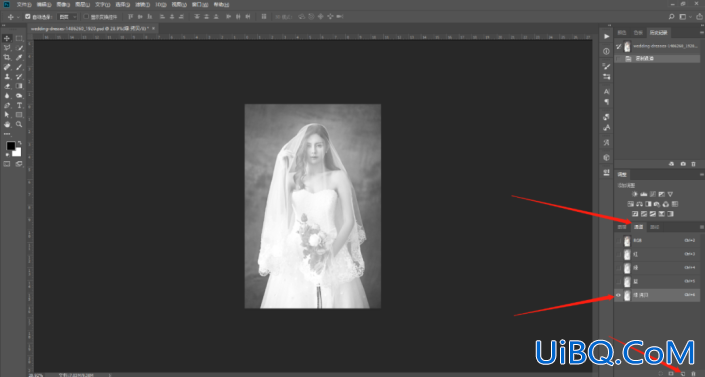Open the Channels panel flyout menu
Viewport: 705px width, 377px height.
pos(701,227)
